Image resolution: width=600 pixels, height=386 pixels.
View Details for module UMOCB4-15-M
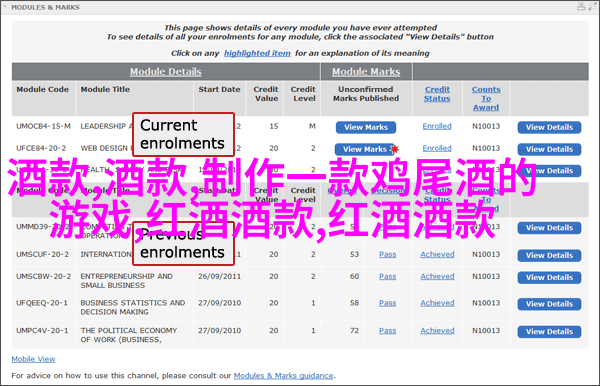[549, 127]
